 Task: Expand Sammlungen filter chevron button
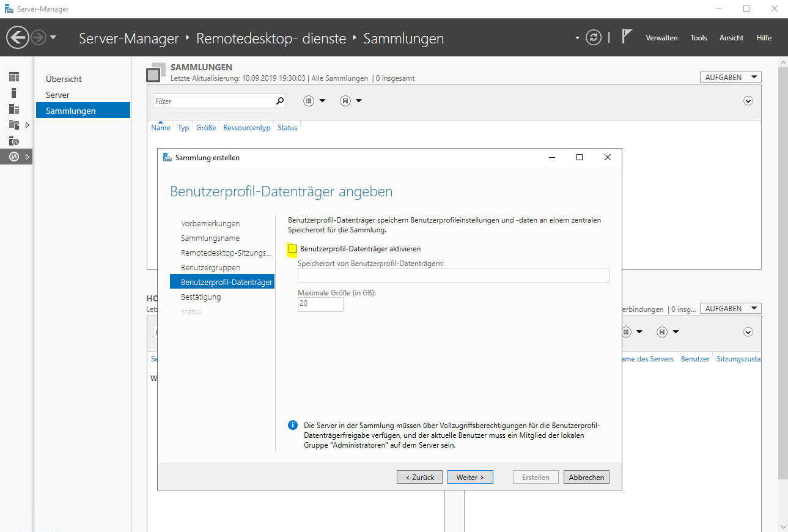point(748,101)
